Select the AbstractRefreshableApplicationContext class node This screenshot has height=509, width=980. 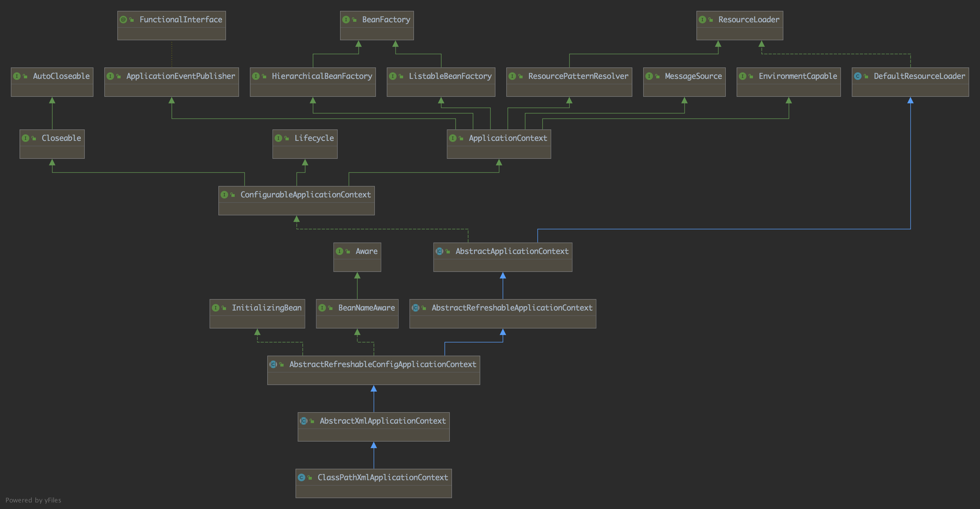512,308
